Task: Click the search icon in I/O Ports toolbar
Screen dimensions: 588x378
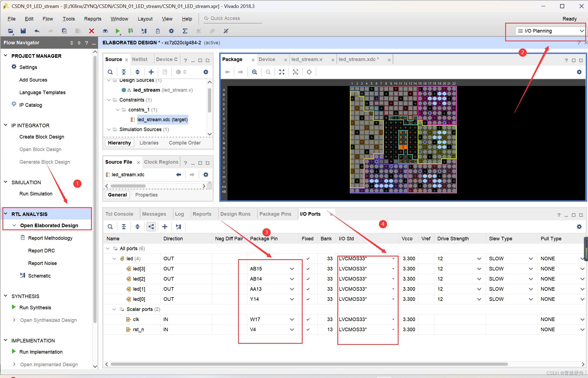Action: (110, 226)
